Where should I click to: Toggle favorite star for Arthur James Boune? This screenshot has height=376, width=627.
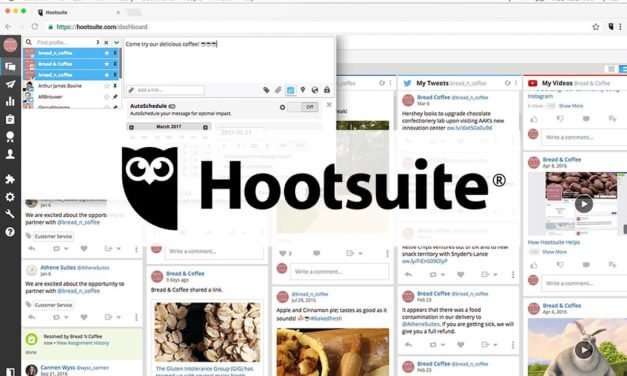(107, 86)
